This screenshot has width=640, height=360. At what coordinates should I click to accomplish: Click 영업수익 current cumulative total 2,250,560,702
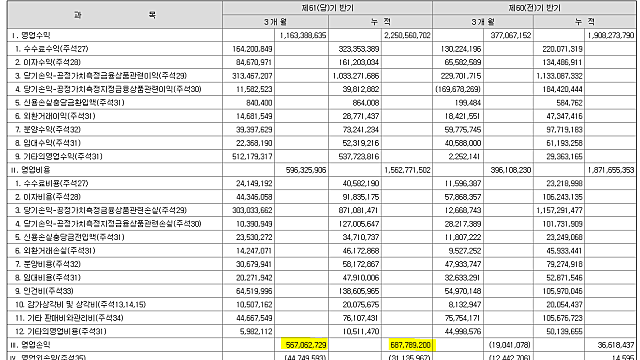point(407,36)
